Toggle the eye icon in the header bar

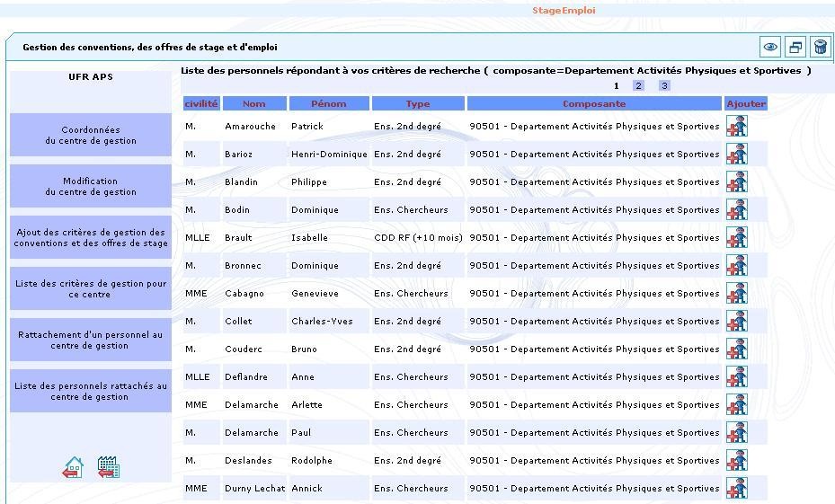point(770,48)
